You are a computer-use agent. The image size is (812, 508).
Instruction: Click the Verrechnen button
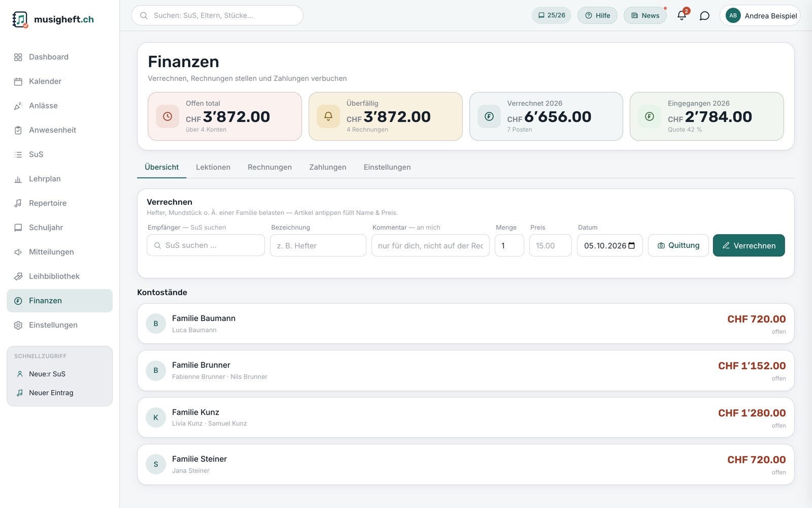pyautogui.click(x=749, y=245)
